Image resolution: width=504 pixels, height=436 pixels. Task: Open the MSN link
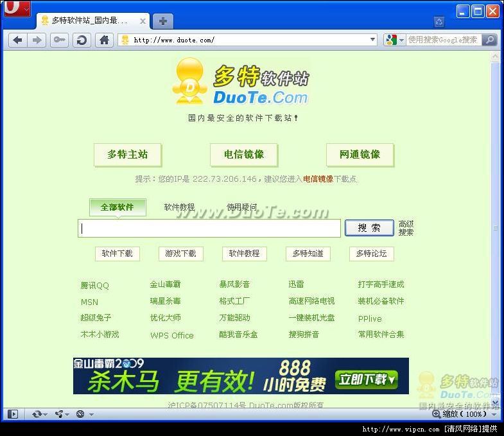click(89, 302)
